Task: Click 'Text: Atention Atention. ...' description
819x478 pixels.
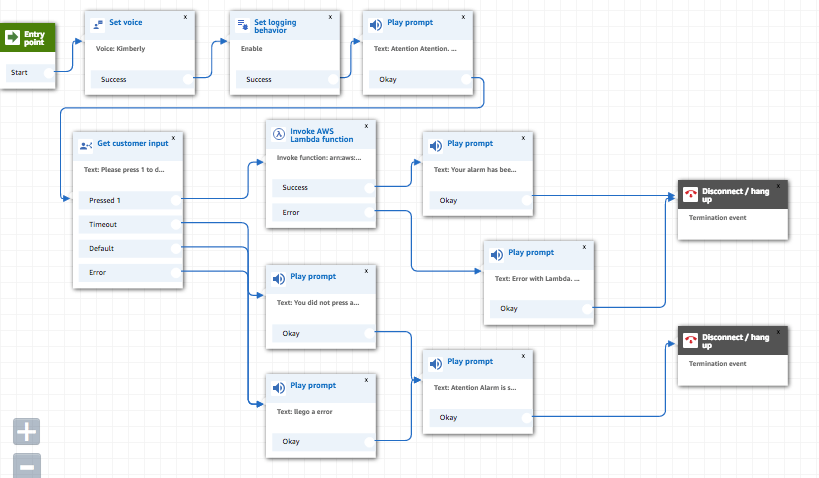Action: pyautogui.click(x=415, y=49)
